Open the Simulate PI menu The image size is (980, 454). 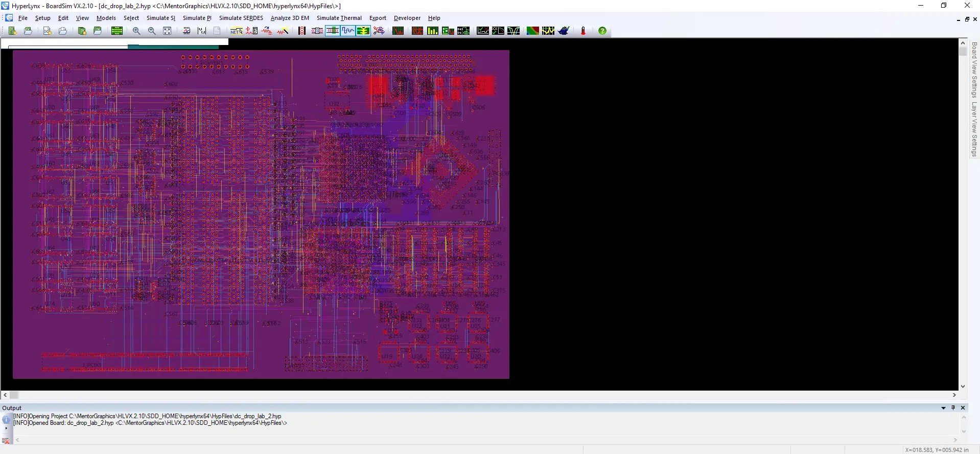(x=197, y=18)
